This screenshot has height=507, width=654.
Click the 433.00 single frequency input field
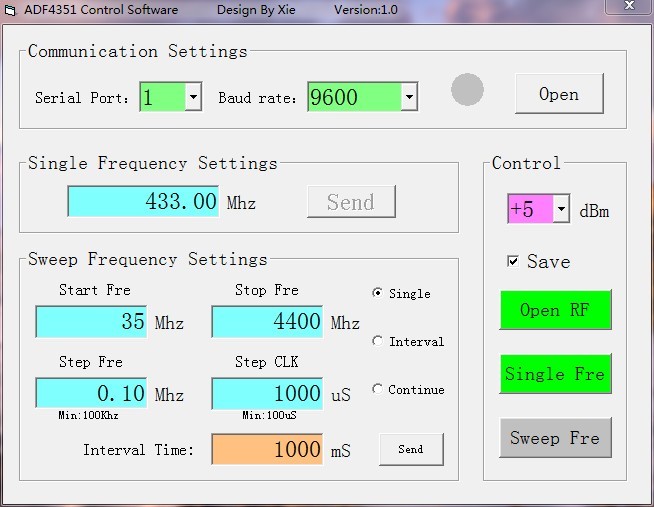point(144,202)
